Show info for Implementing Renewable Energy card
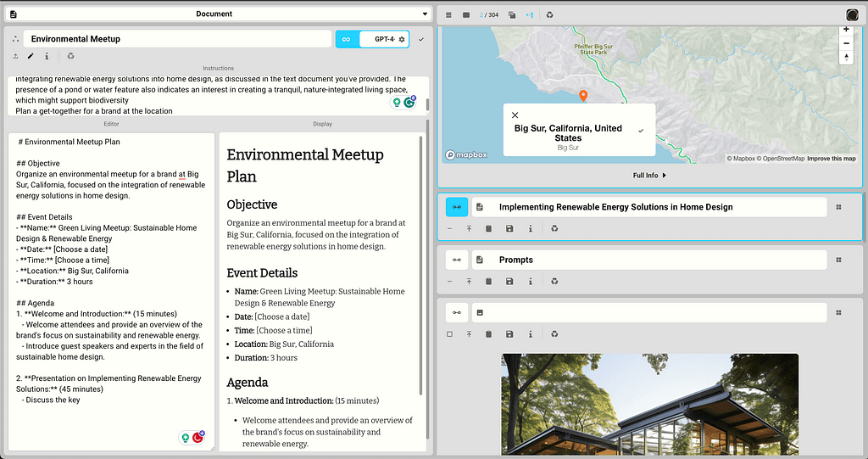Image resolution: width=868 pixels, height=459 pixels. [531, 228]
